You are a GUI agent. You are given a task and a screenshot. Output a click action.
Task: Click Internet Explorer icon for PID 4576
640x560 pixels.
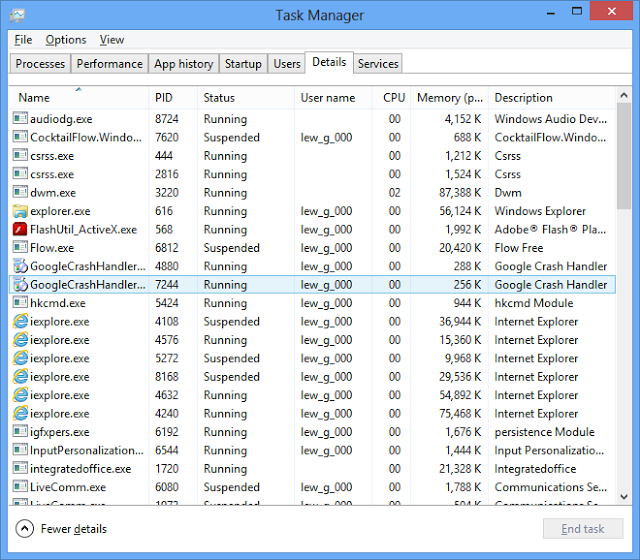pyautogui.click(x=20, y=339)
